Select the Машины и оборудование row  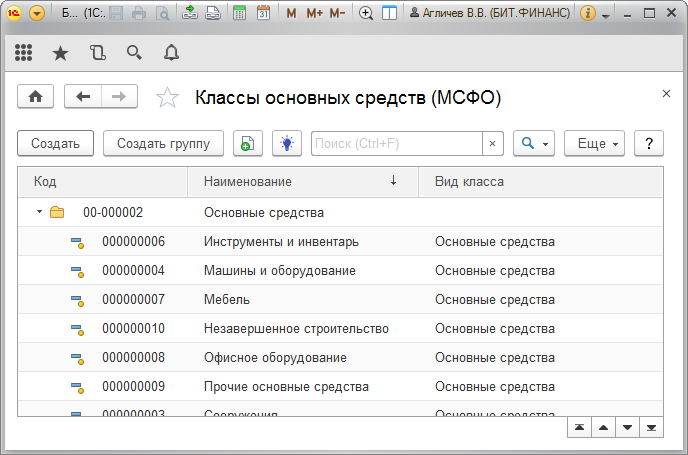[x=340, y=270]
